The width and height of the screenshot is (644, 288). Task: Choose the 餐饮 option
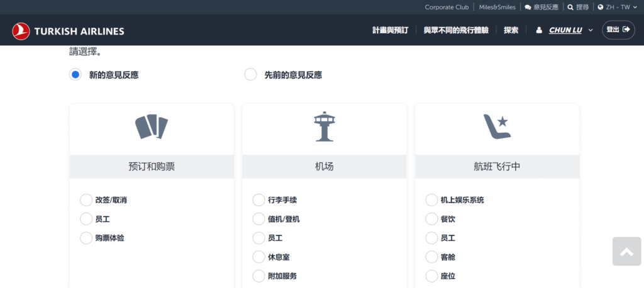[431, 219]
